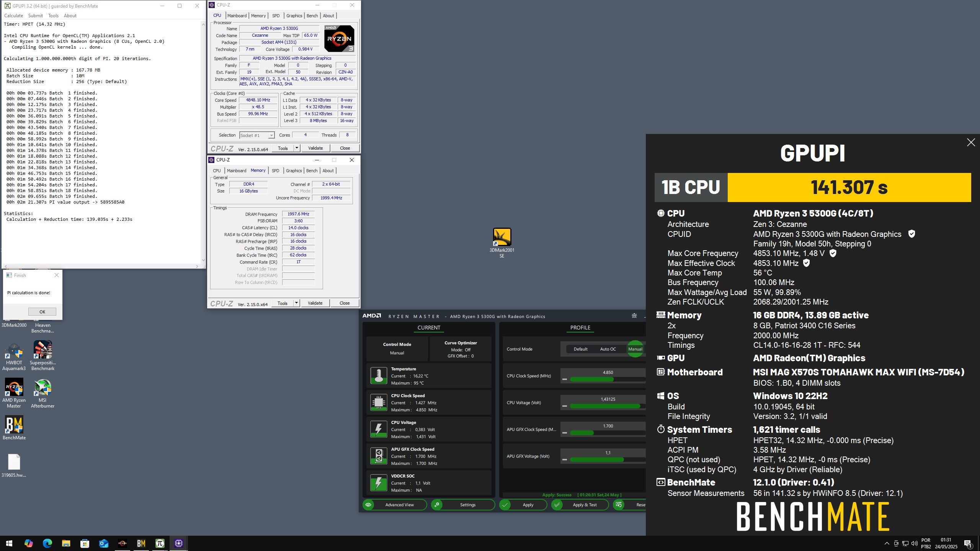Adjust the CPU Clock Speed slider
980x551 pixels.
[608, 379]
